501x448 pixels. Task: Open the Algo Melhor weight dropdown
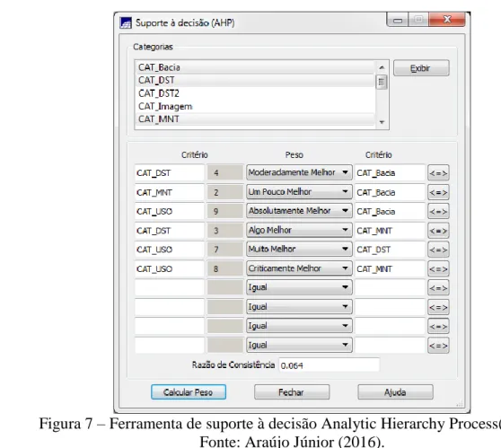point(299,230)
